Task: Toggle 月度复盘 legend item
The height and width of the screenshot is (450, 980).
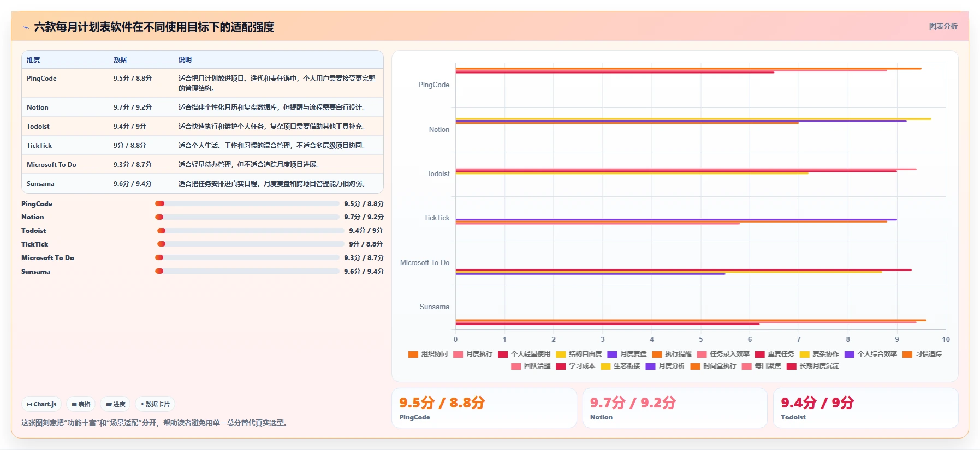Action: [627, 354]
